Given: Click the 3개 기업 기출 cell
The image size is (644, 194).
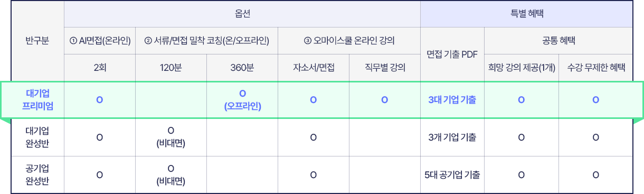Looking at the screenshot, I should click(452, 137).
